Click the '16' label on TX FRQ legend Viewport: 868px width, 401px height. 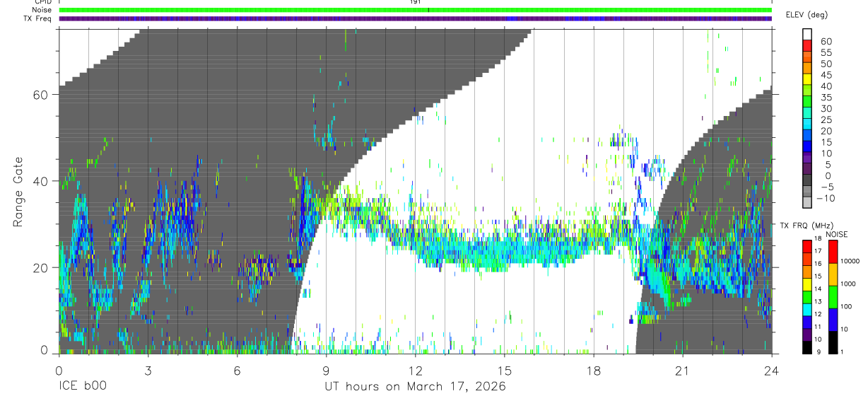pyautogui.click(x=818, y=264)
